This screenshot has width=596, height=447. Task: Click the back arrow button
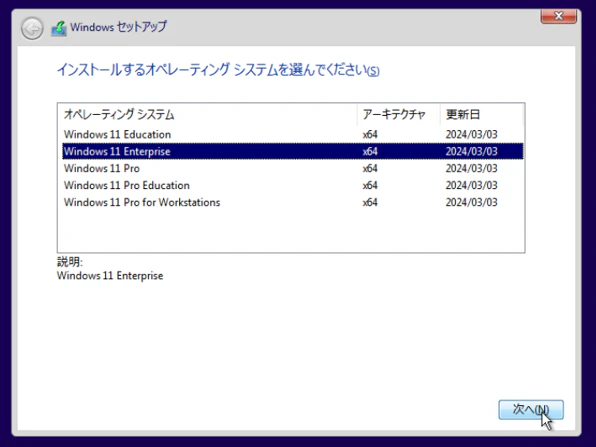tap(32, 28)
